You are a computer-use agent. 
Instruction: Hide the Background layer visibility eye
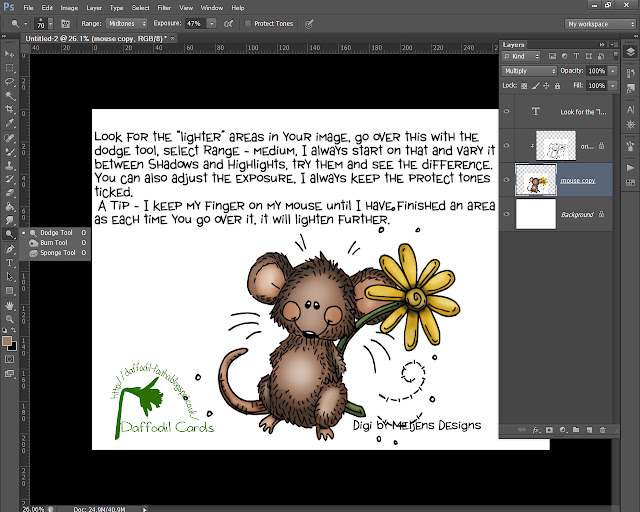(x=507, y=214)
